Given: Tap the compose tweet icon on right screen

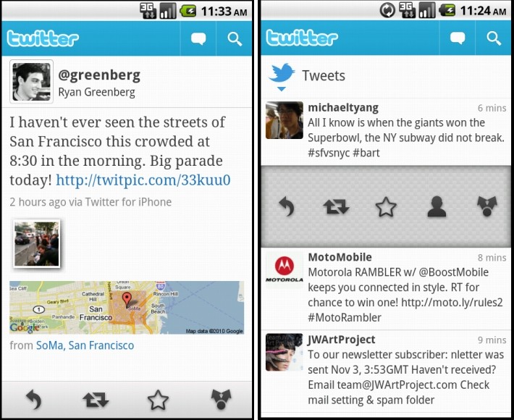Looking at the screenshot, I should [x=458, y=38].
